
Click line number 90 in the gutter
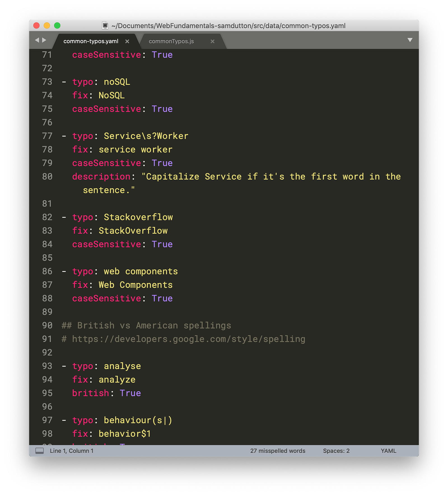tap(47, 325)
